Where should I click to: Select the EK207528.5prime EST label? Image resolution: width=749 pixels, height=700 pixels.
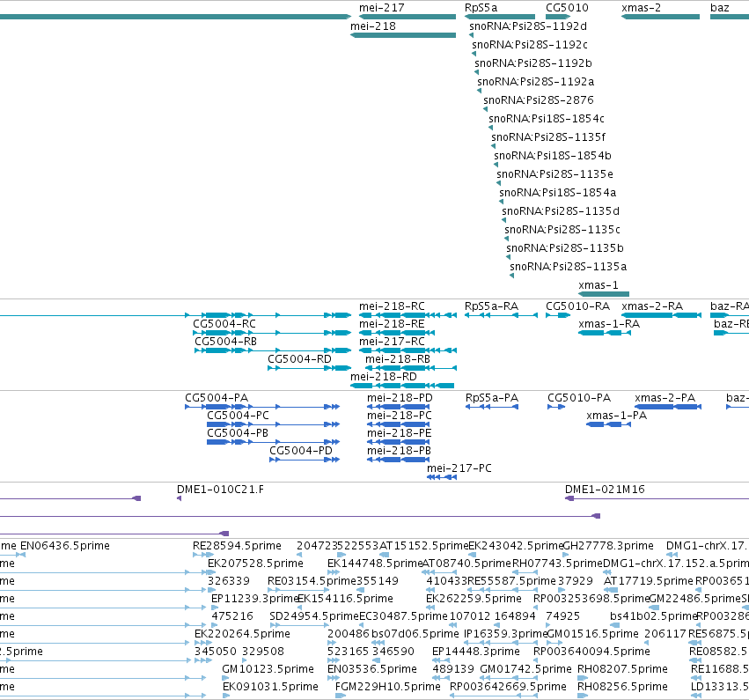[x=255, y=564]
